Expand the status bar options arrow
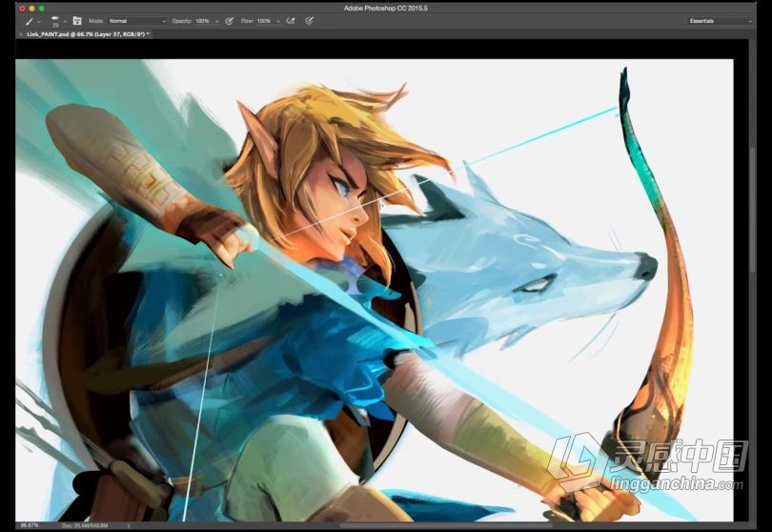772x532 pixels. coord(129,525)
